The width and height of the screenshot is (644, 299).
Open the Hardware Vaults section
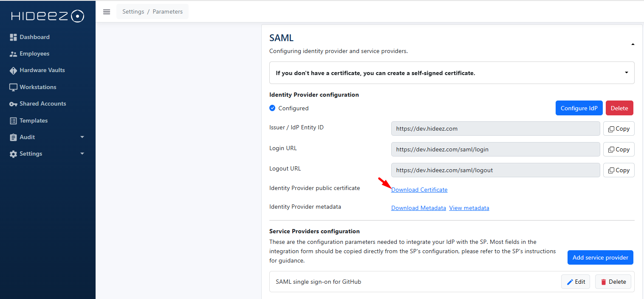(x=42, y=70)
